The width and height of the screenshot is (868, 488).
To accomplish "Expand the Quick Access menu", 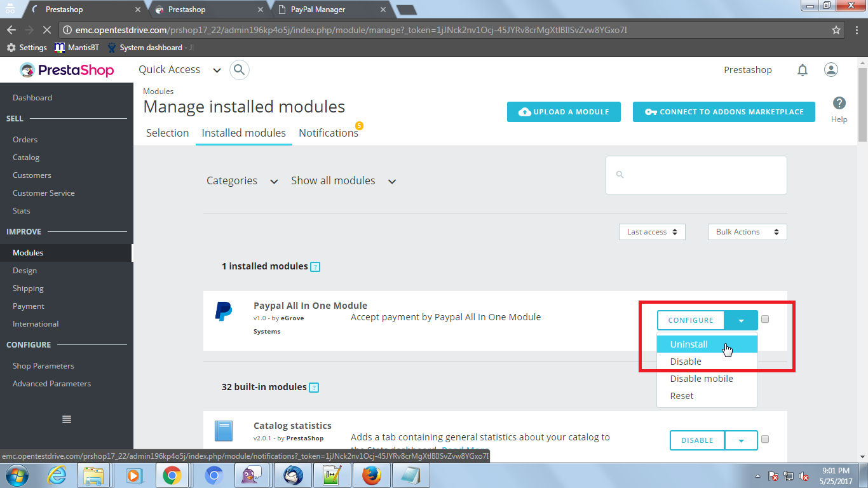I will [180, 70].
